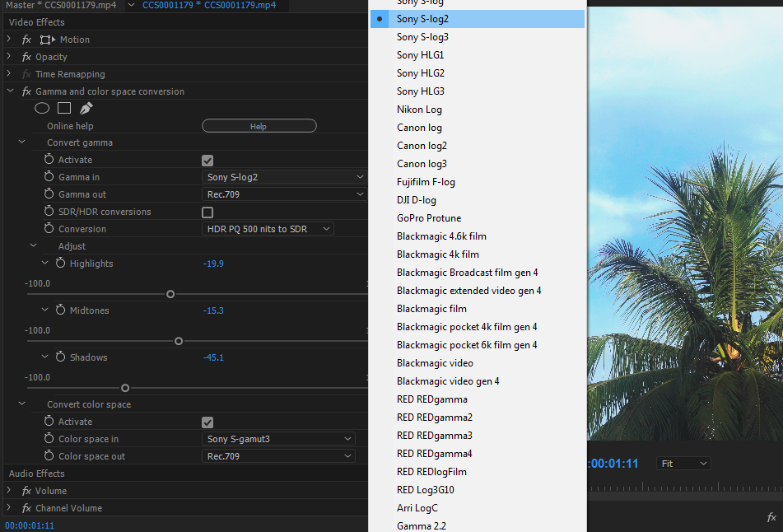Toggle animation stopwatch for SDR/HDR conversions

coord(49,212)
